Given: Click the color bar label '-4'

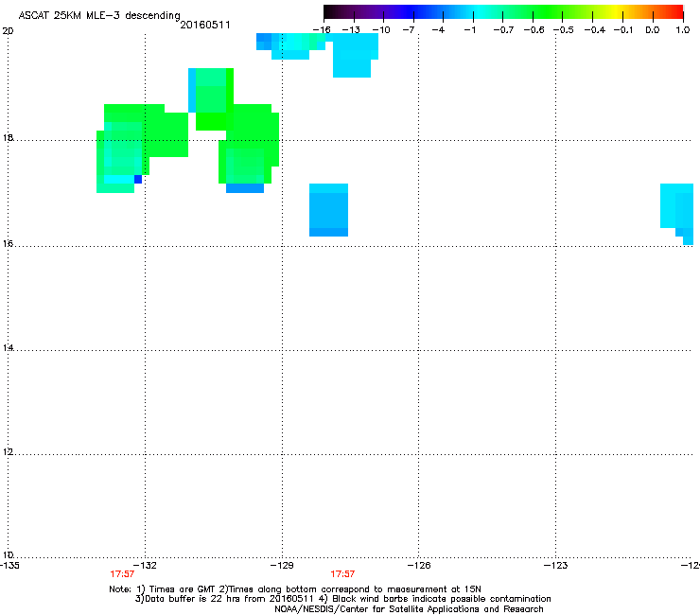Looking at the screenshot, I should (x=438, y=30).
